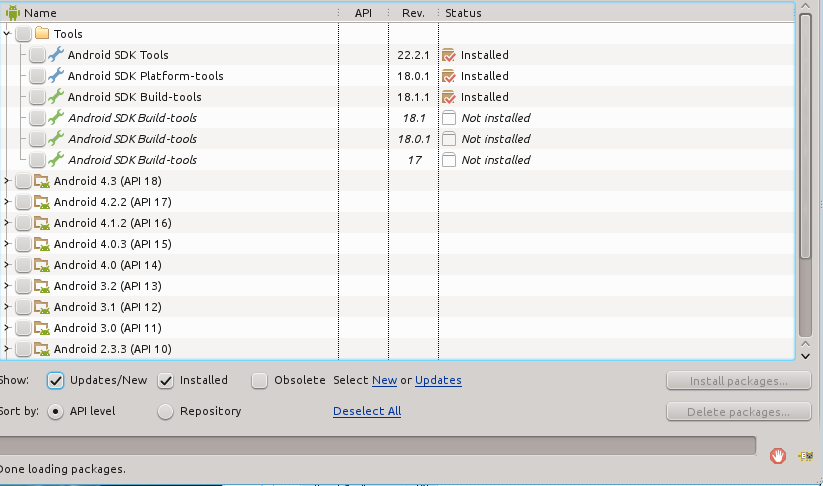Check the Android SDK Build-tools revision 17 box

pos(37,160)
